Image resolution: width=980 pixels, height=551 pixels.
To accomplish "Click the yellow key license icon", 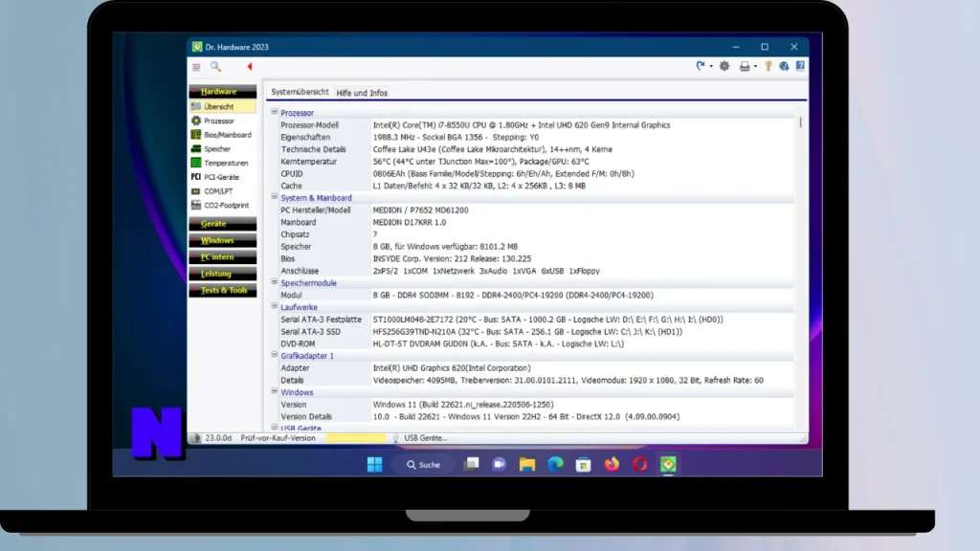I will [768, 66].
